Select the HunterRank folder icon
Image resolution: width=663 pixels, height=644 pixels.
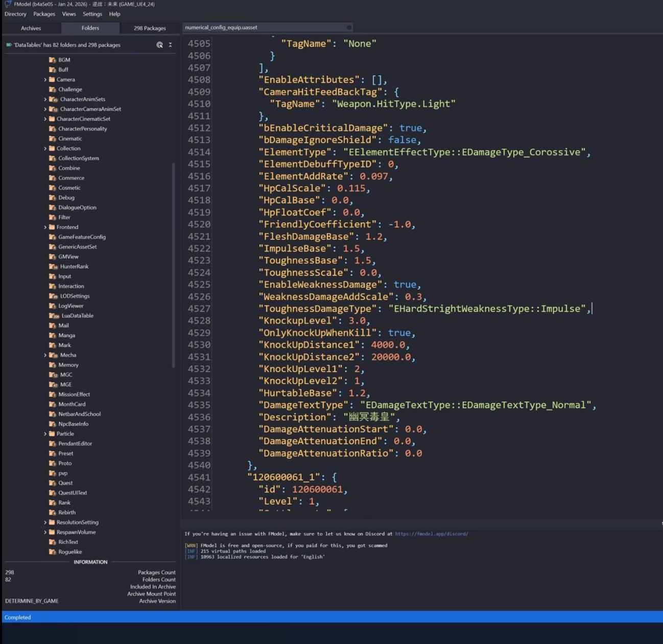(53, 266)
